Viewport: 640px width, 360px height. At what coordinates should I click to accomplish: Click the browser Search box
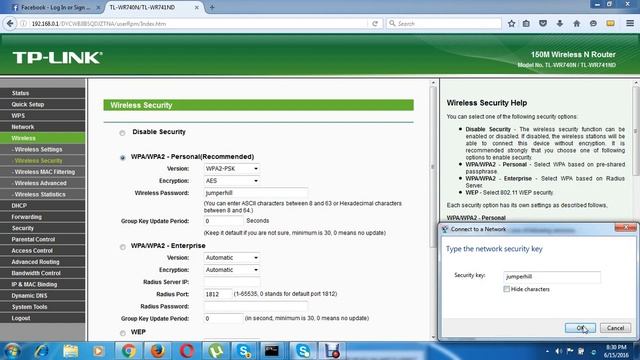point(444,24)
